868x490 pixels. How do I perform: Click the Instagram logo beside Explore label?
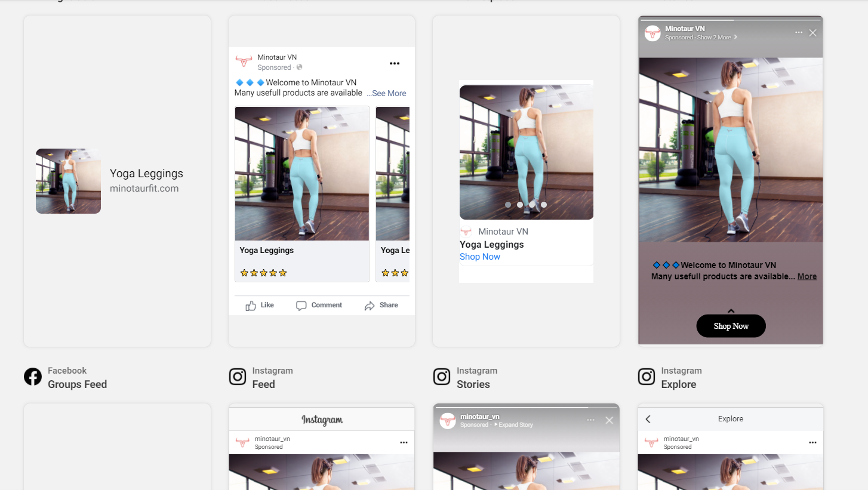pos(647,377)
